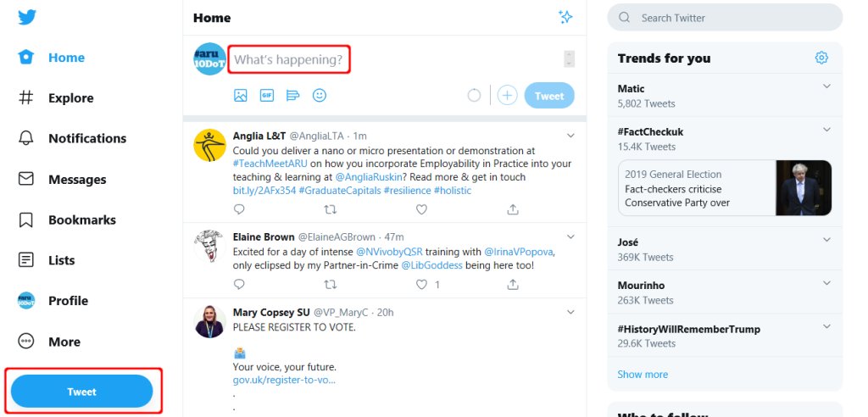Add a poll to the tweet
Viewport: 868px width, 417px height.
292,95
